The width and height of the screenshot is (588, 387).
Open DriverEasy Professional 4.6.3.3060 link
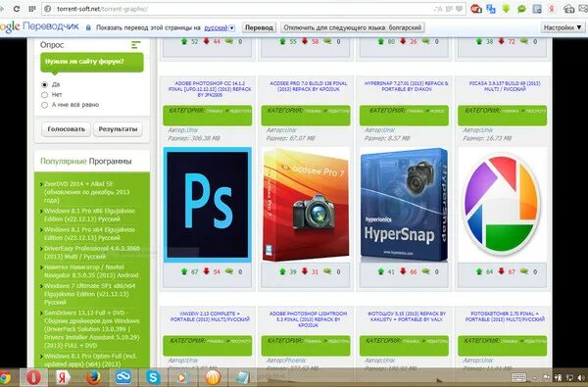pos(92,253)
